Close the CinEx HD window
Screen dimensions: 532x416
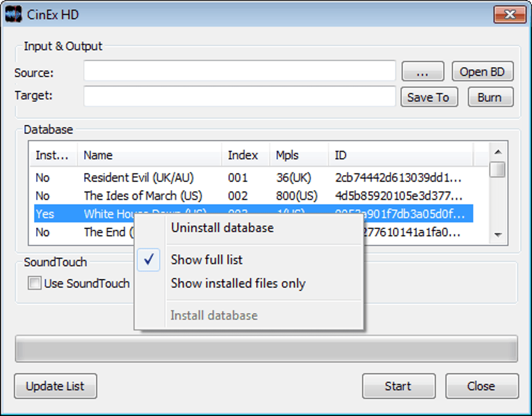510,15
